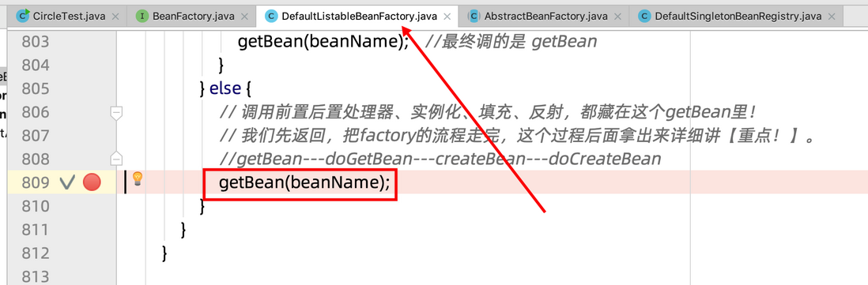Screen dimensions: 868x285
Task: Click the fold end marker at line 808
Action: pyautogui.click(x=116, y=159)
